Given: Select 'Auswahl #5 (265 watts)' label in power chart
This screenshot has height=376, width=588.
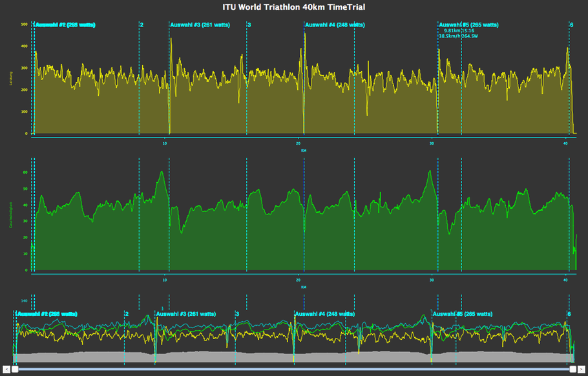Looking at the screenshot, I should coord(468,25).
